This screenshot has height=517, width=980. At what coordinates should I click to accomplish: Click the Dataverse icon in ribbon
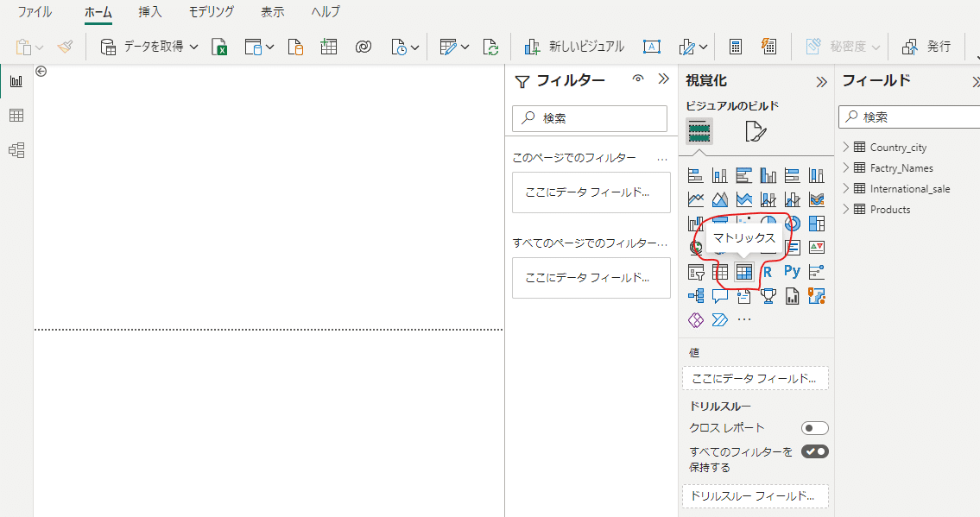pyautogui.click(x=364, y=47)
